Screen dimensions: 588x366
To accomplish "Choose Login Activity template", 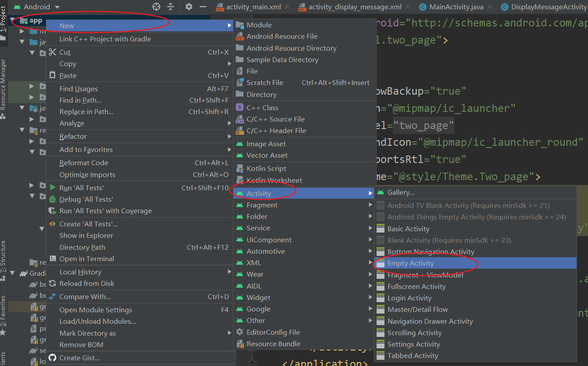I will coord(476,298).
